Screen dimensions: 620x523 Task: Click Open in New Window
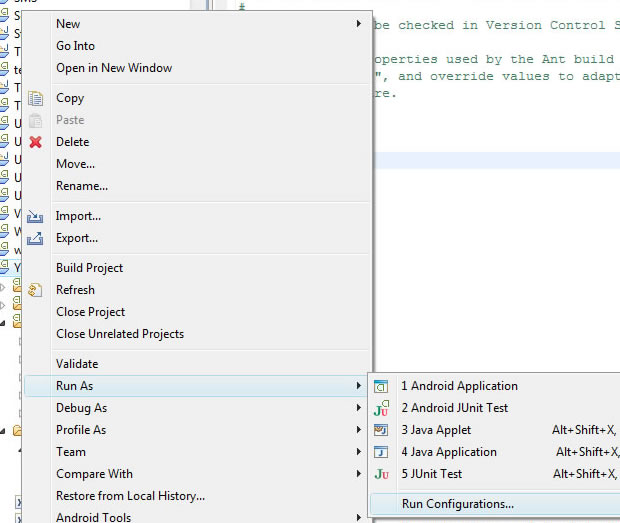pyautogui.click(x=114, y=68)
